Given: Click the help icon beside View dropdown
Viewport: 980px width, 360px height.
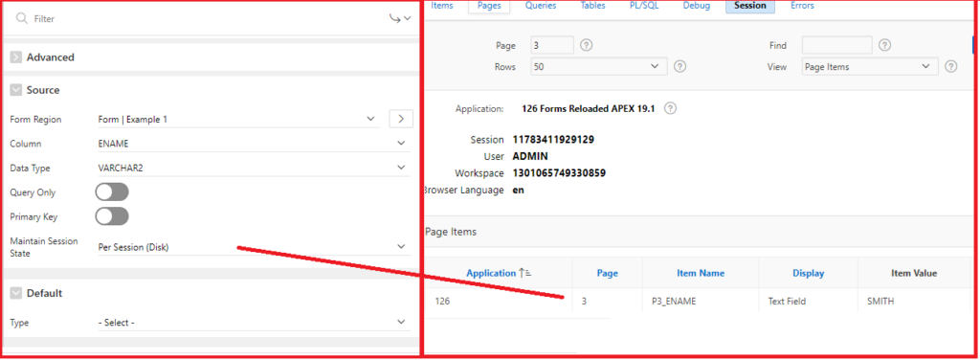Looking at the screenshot, I should (951, 66).
